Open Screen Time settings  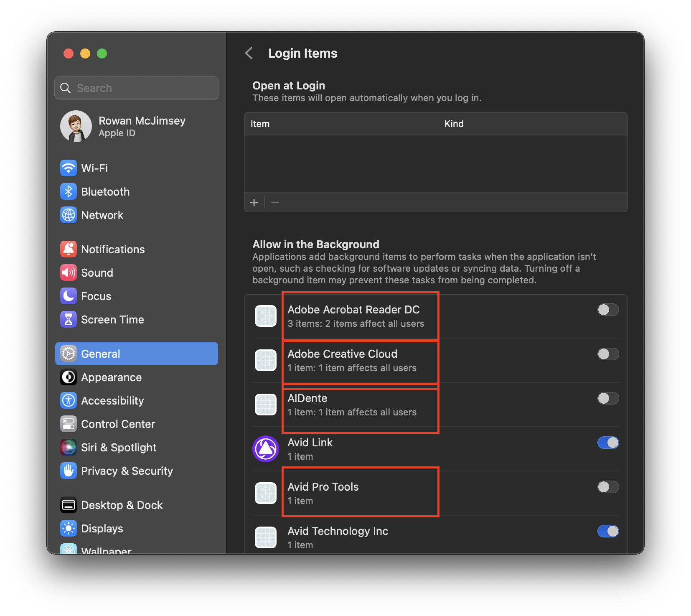click(x=137, y=319)
